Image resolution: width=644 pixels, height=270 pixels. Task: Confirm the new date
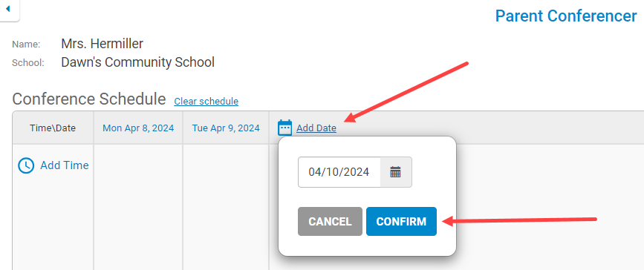click(401, 222)
